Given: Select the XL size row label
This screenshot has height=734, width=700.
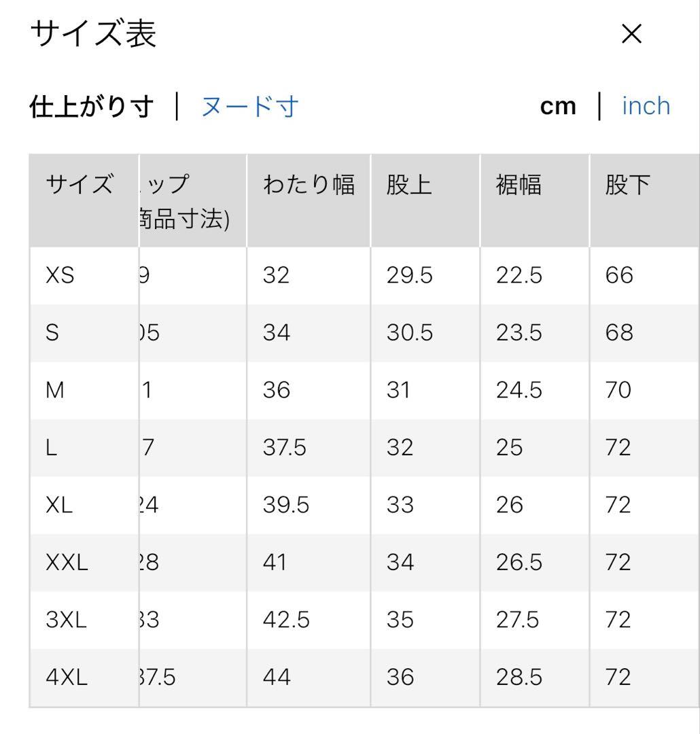Looking at the screenshot, I should (59, 504).
